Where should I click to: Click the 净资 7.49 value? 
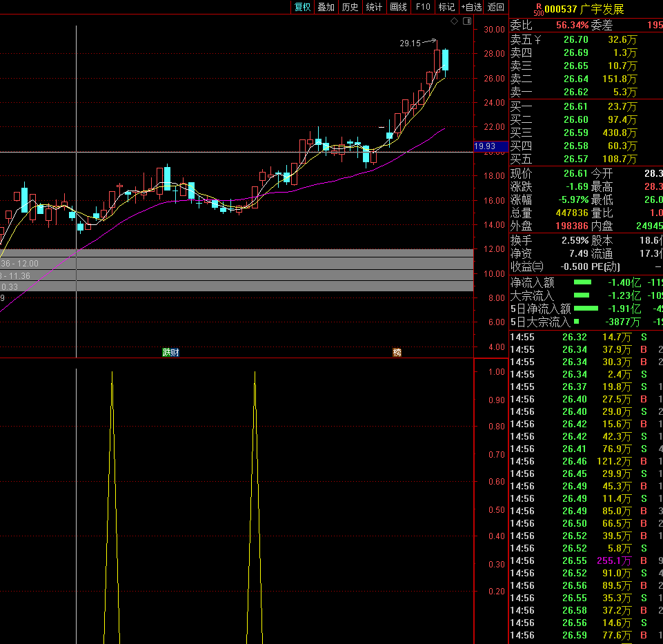[579, 254]
